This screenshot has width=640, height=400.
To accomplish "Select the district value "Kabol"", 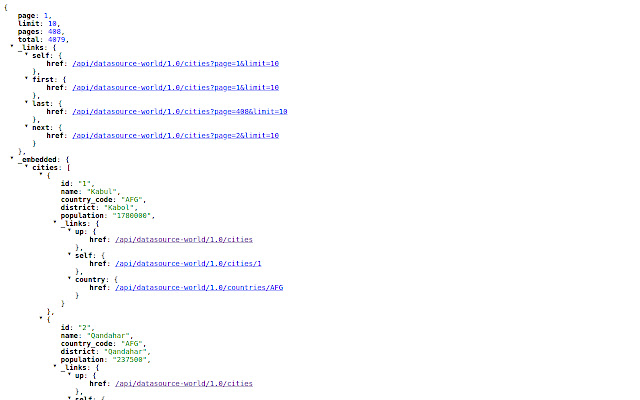I will pos(119,208).
